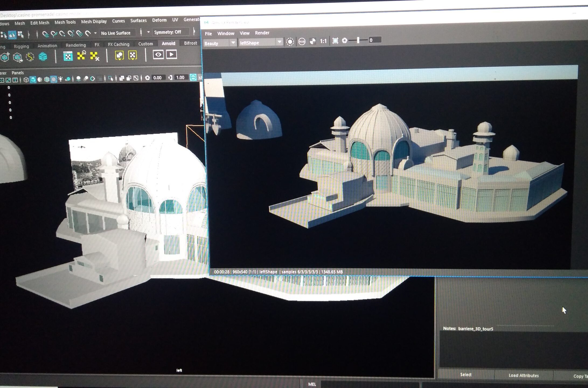Open the Render menu in RenderView

pyautogui.click(x=262, y=33)
